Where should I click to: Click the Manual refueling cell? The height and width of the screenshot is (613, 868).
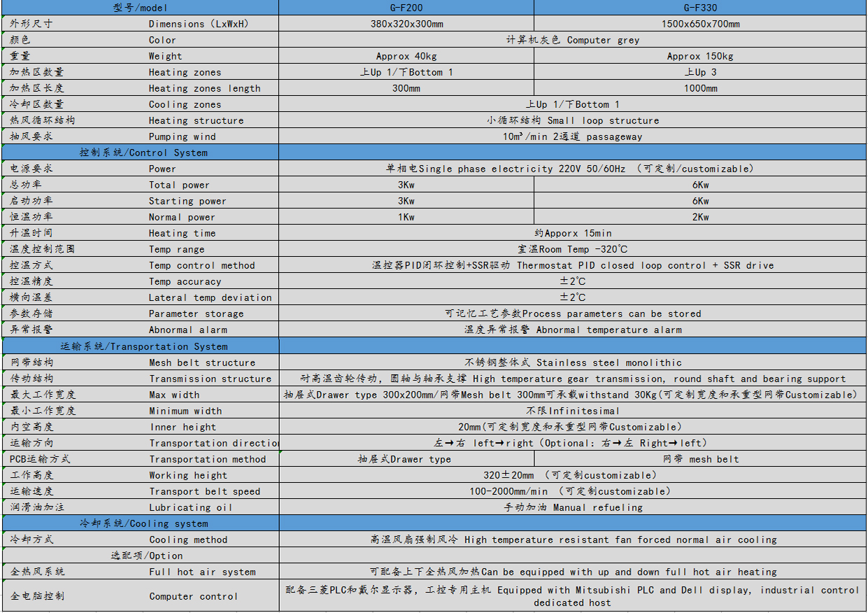(572, 507)
